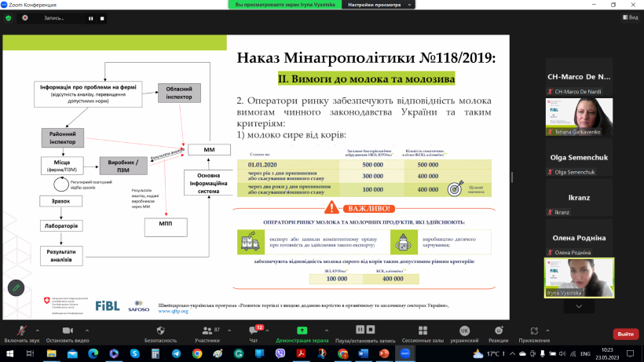Image resolution: width=644 pixels, height=362 pixels.
Task: Open Adobe Acrobat from taskbar
Action: [301, 354]
